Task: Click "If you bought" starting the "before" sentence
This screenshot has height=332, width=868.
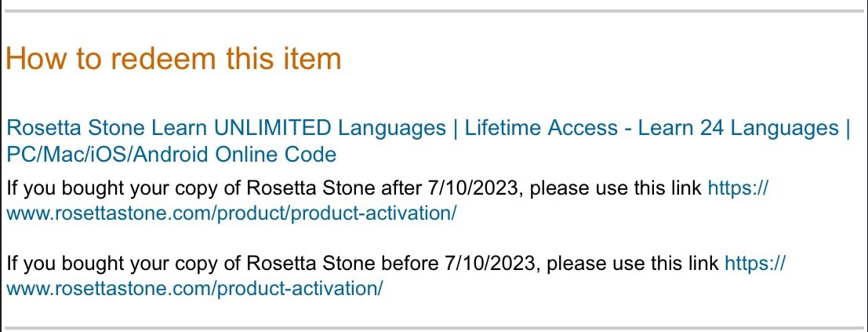Action: 53,264
